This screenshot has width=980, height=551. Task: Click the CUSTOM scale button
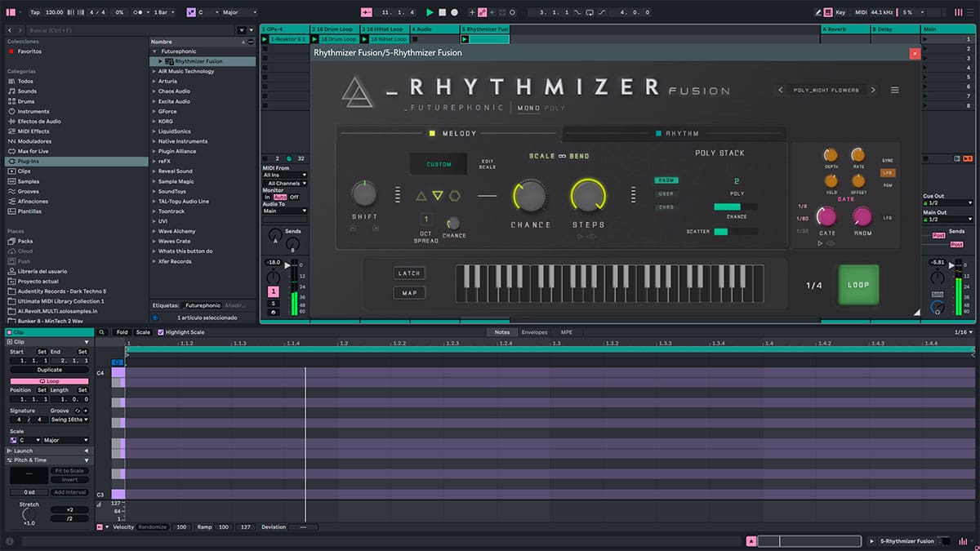pyautogui.click(x=439, y=164)
